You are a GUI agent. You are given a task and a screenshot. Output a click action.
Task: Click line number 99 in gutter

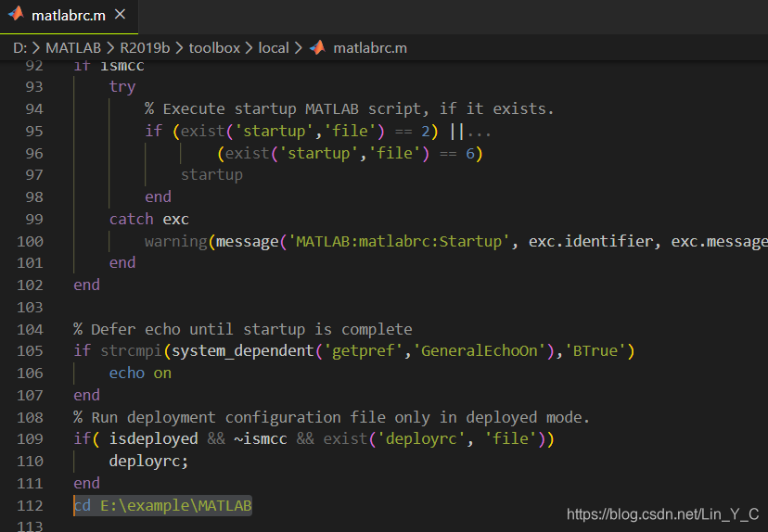(34, 220)
